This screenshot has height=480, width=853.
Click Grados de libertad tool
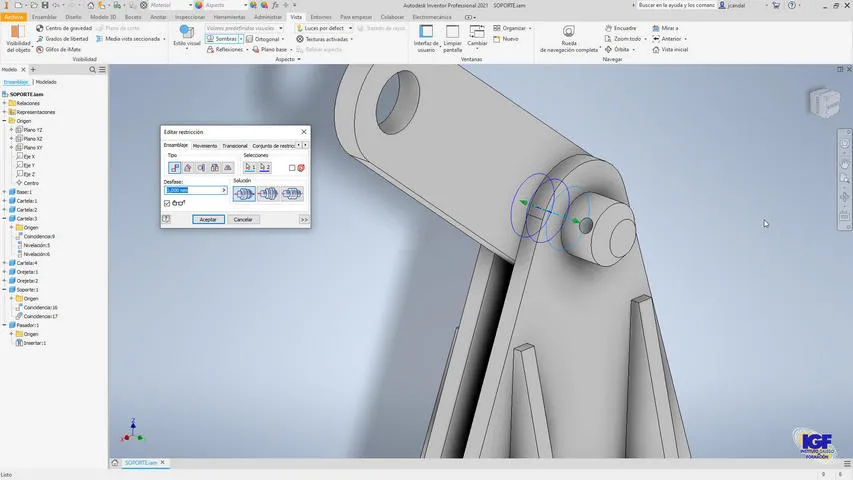click(63, 39)
